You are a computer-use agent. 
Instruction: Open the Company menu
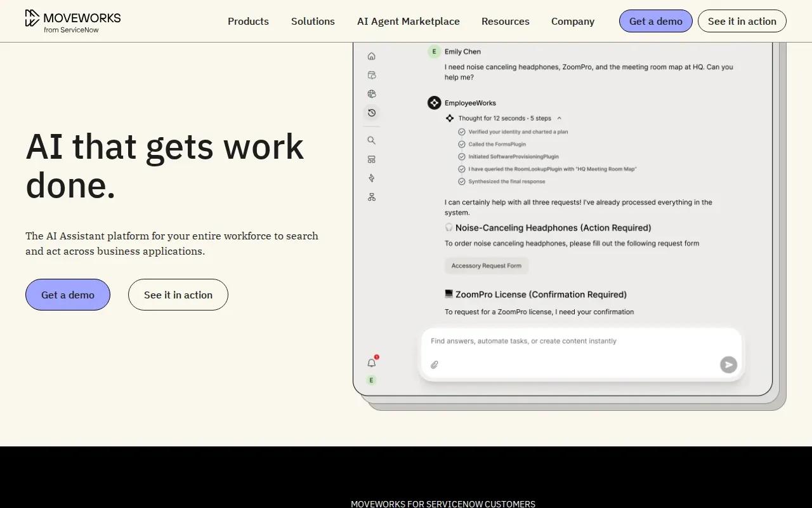573,21
